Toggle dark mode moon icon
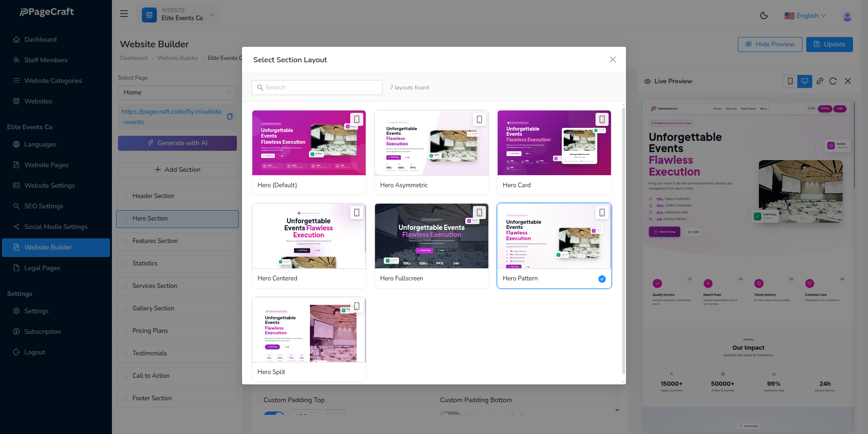 pos(764,15)
